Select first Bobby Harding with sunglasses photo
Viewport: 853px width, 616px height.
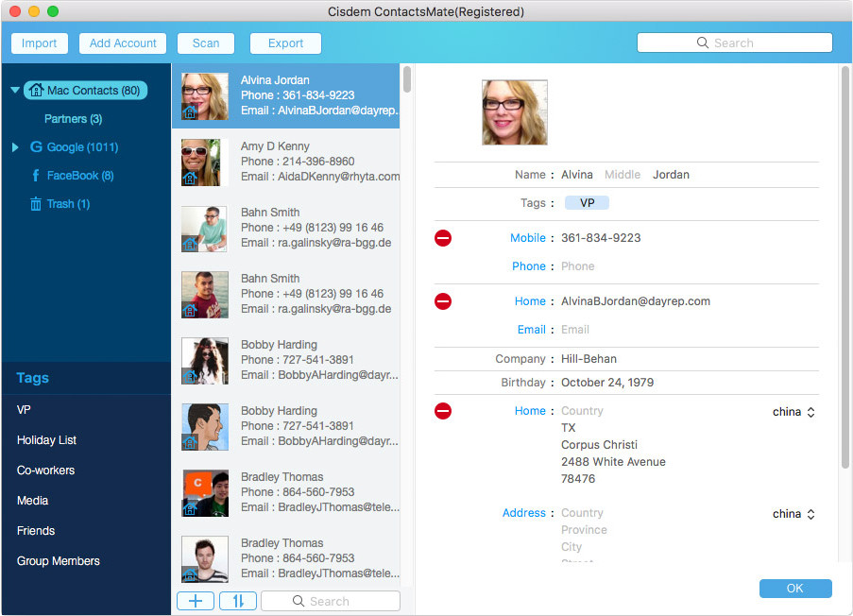[285, 360]
